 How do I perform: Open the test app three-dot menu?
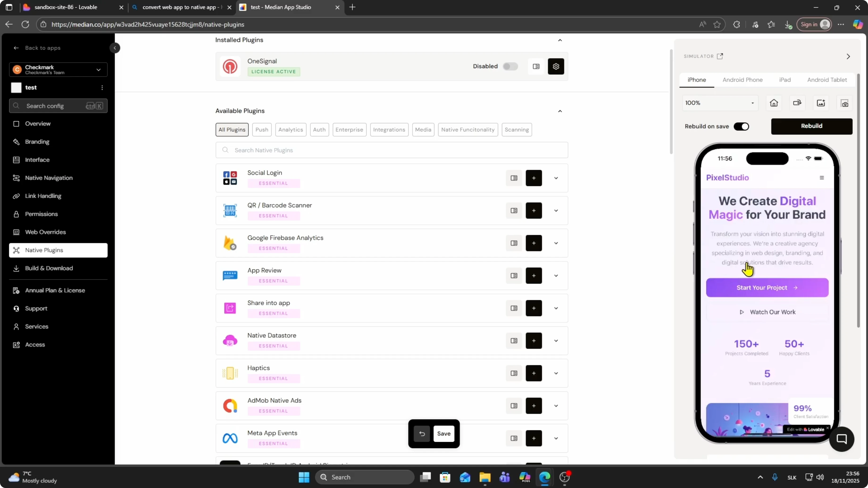pyautogui.click(x=102, y=87)
